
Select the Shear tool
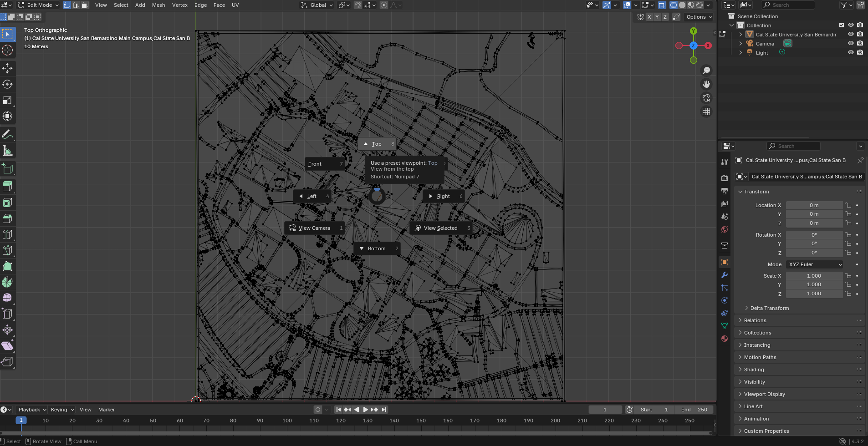[7, 346]
